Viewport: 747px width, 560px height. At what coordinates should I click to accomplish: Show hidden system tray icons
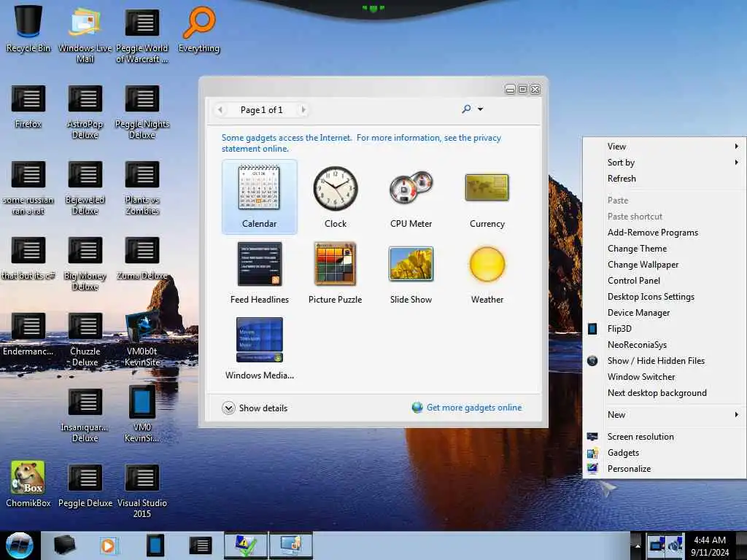[637, 545]
